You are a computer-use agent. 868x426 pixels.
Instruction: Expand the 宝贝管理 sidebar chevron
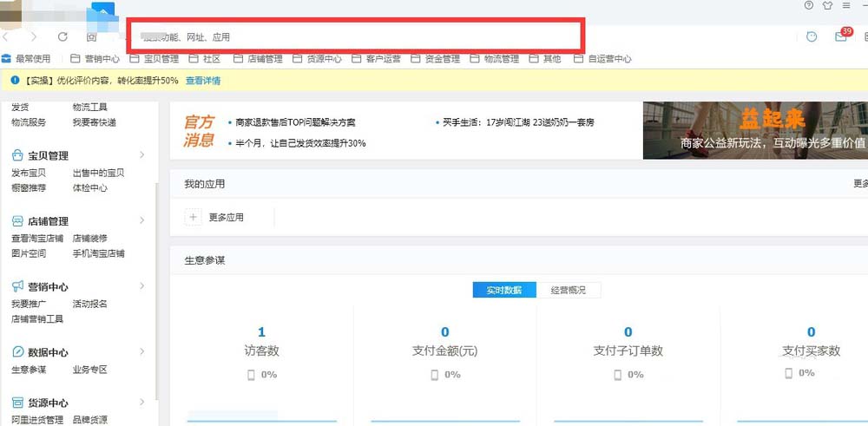pyautogui.click(x=141, y=155)
